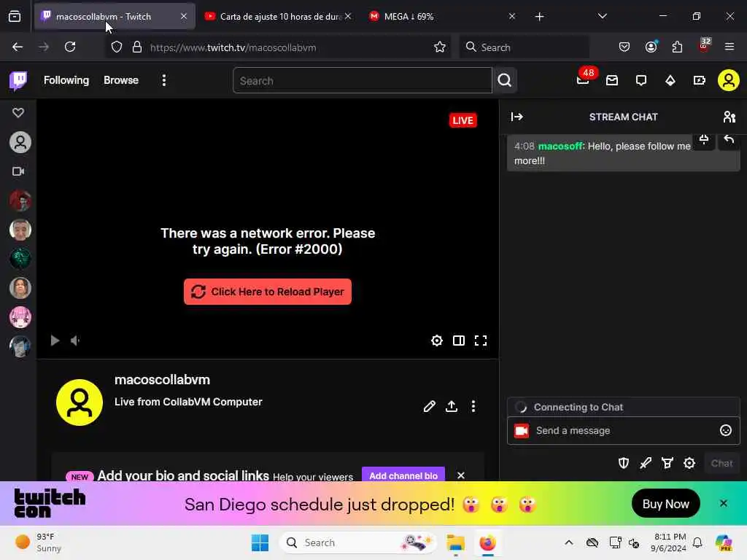The image size is (747, 560).
Task: Pin the macosoff chat message
Action: (x=704, y=139)
